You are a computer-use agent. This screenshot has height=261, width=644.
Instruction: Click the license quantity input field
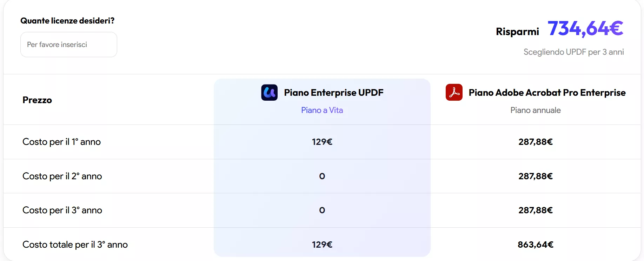68,45
